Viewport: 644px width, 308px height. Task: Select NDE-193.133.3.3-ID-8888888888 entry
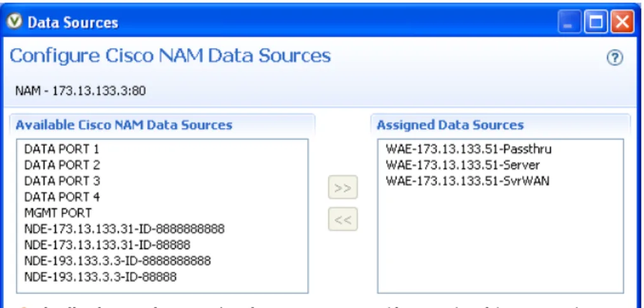(x=117, y=260)
